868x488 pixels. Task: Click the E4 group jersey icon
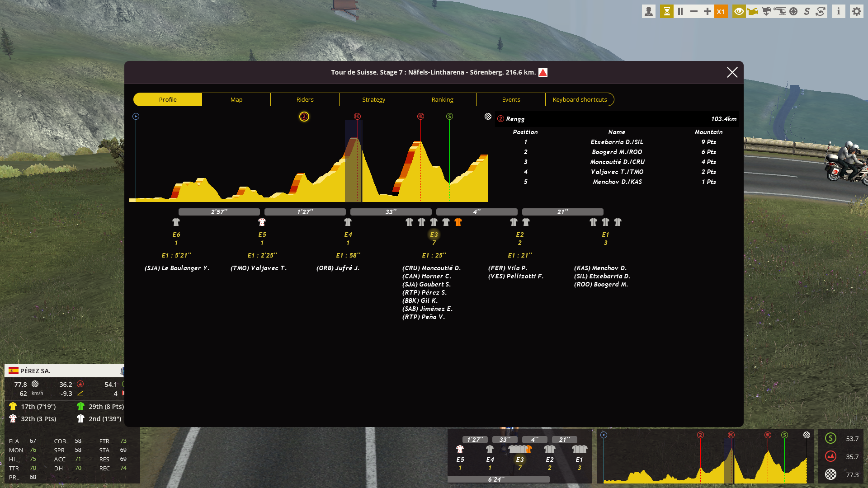348,222
